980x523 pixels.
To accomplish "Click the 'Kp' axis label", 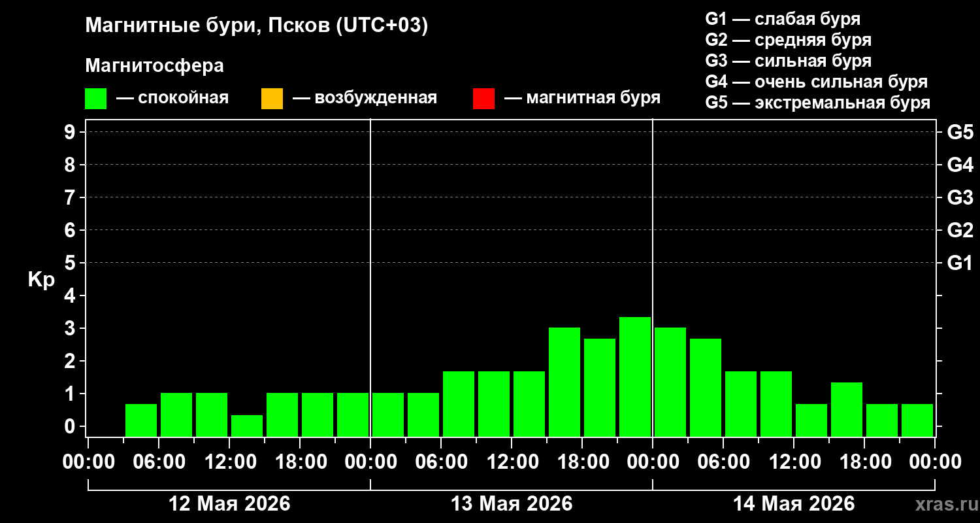I will tap(41, 280).
